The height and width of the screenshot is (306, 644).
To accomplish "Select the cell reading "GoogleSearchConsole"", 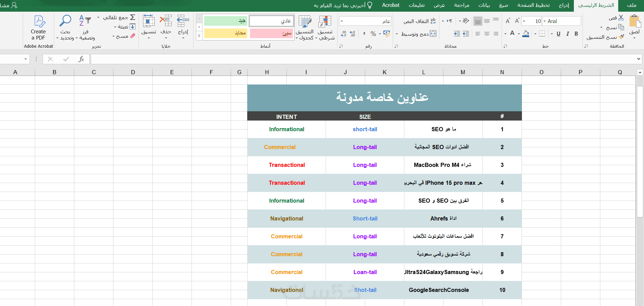I will (444, 290).
